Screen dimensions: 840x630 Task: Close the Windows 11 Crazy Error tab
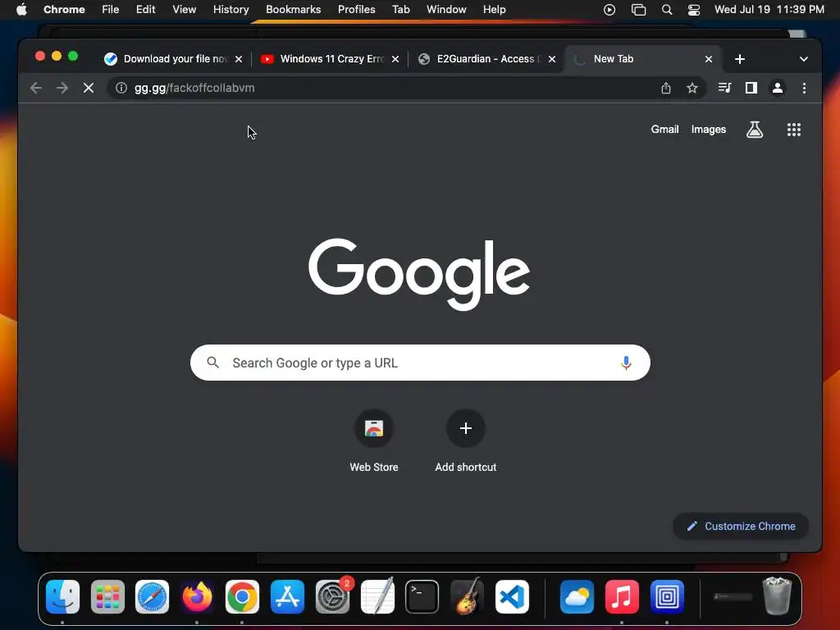pos(395,59)
